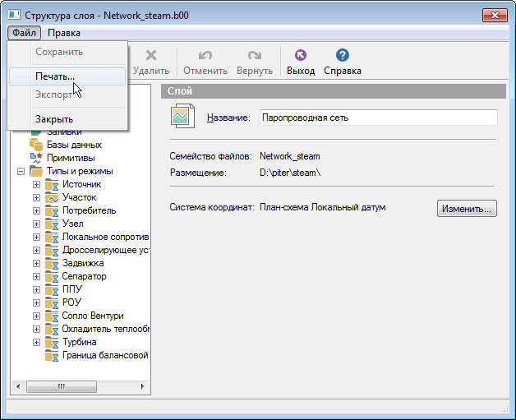Image resolution: width=516 pixels, height=420 pixels.
Task: Click the Сепаратор folder icon
Action: click(x=52, y=277)
